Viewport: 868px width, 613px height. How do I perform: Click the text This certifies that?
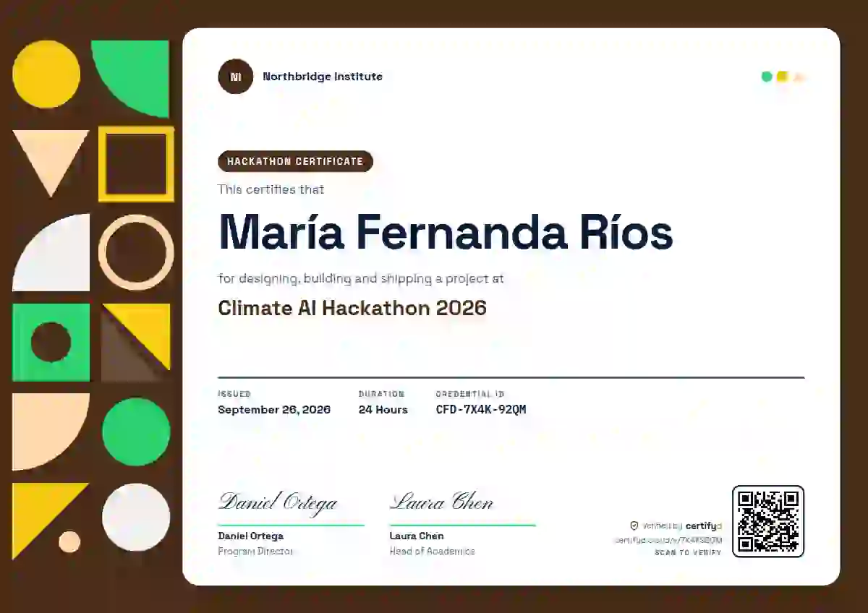(x=271, y=189)
